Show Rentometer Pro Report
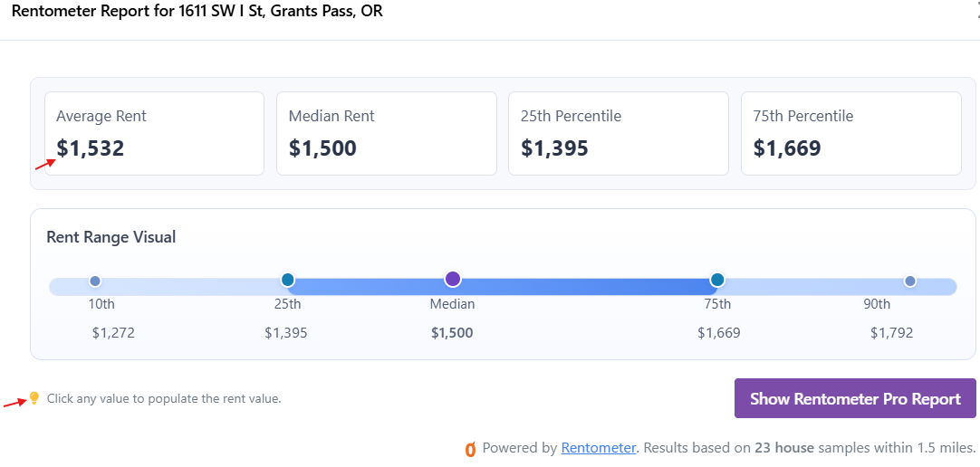Image resolution: width=980 pixels, height=467 pixels. 855,398
